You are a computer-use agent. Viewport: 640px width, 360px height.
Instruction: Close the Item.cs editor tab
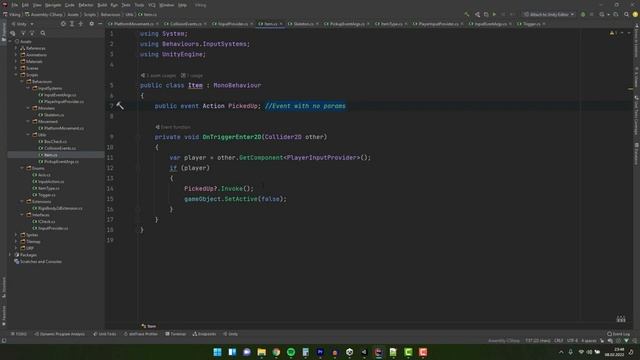pos(281,24)
